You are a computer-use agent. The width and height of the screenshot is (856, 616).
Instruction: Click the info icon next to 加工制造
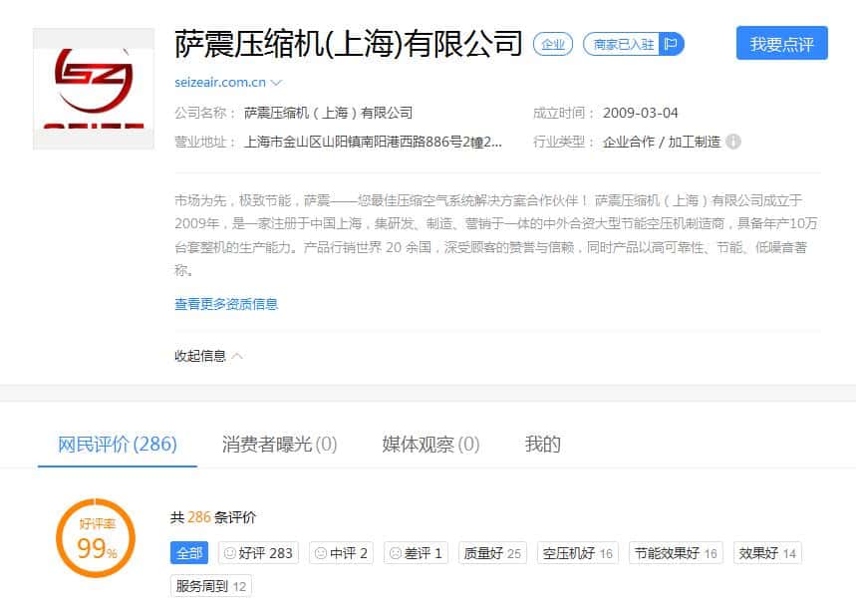coord(733,142)
